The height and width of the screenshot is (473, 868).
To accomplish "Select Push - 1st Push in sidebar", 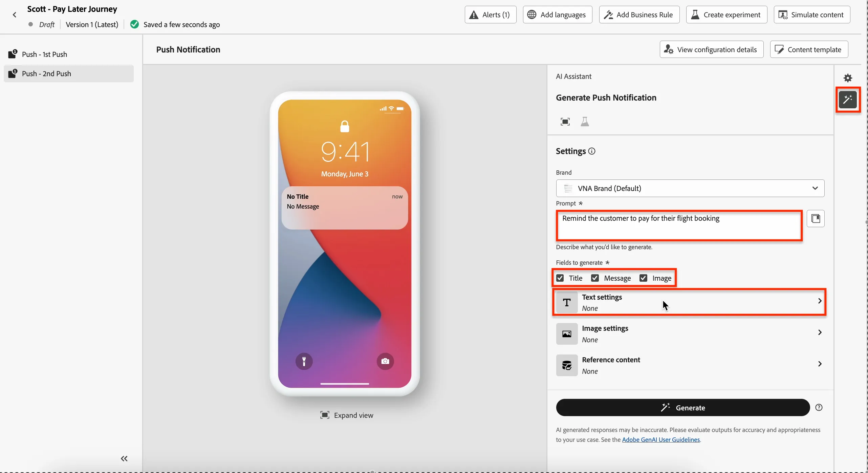I will (x=69, y=54).
